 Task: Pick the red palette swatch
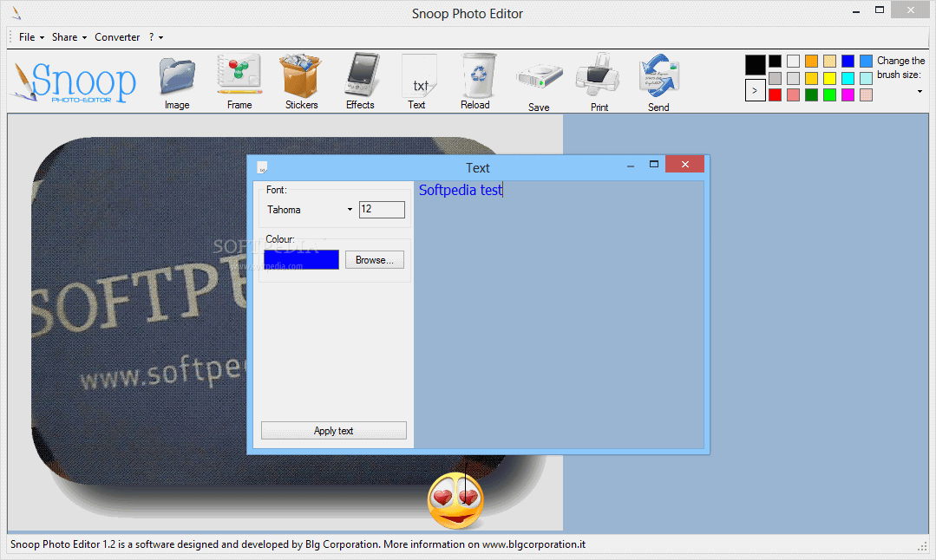pyautogui.click(x=775, y=94)
